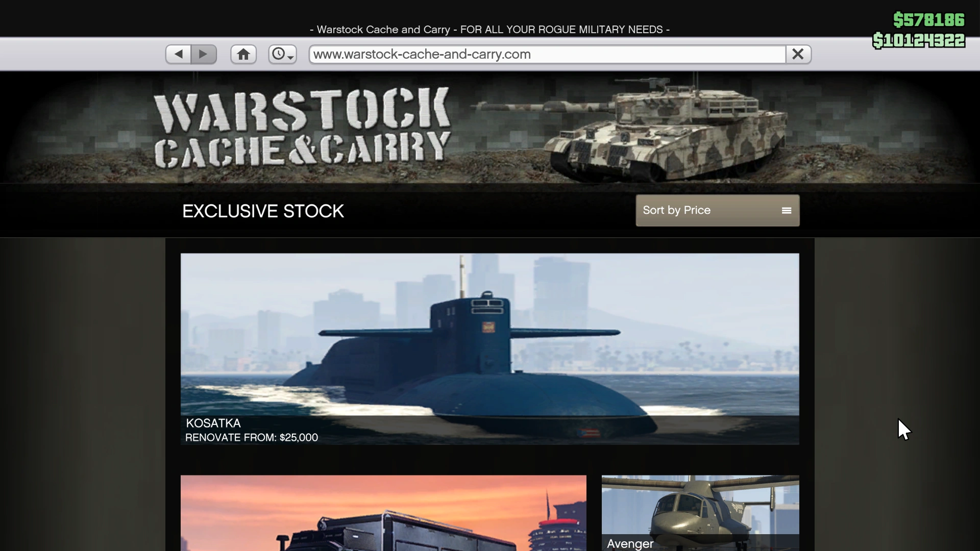Click the KOSATKA title label
The height and width of the screenshot is (551, 980).
click(213, 423)
